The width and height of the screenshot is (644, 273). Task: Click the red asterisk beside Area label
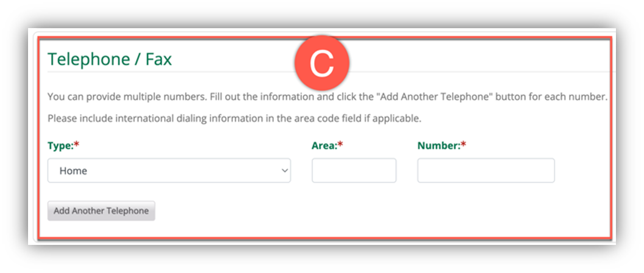pos(340,146)
